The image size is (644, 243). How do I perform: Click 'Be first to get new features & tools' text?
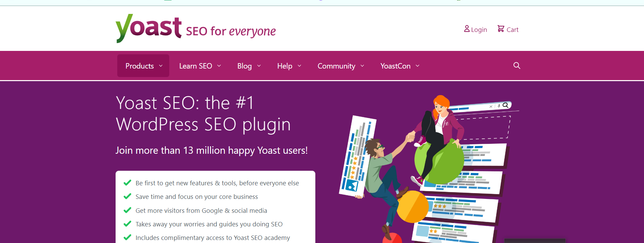217,183
